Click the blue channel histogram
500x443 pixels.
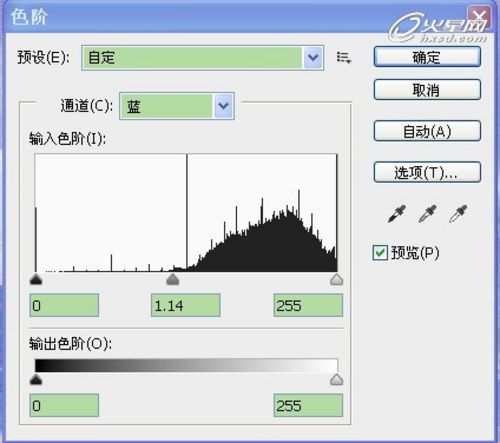point(186,213)
